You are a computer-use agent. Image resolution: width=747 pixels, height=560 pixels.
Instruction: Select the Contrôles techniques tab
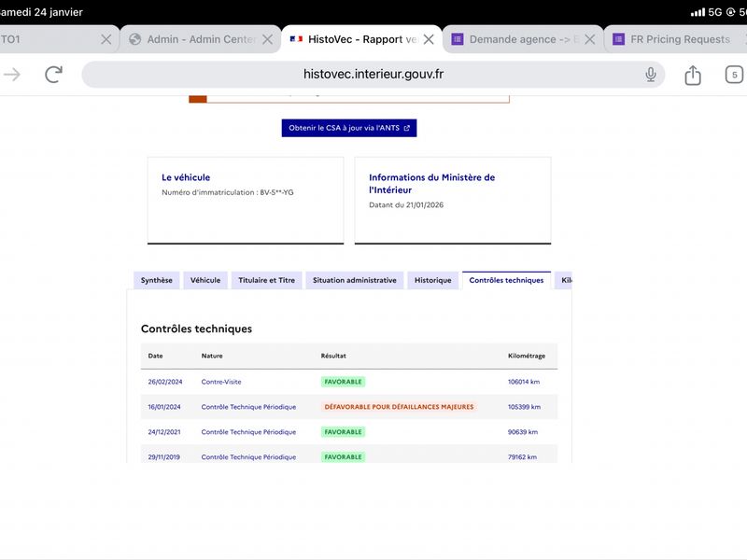point(506,280)
